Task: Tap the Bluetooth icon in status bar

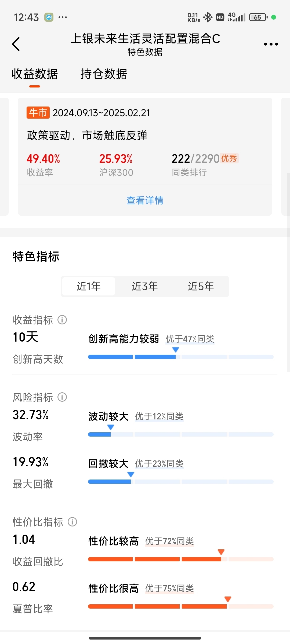Action: tap(208, 17)
